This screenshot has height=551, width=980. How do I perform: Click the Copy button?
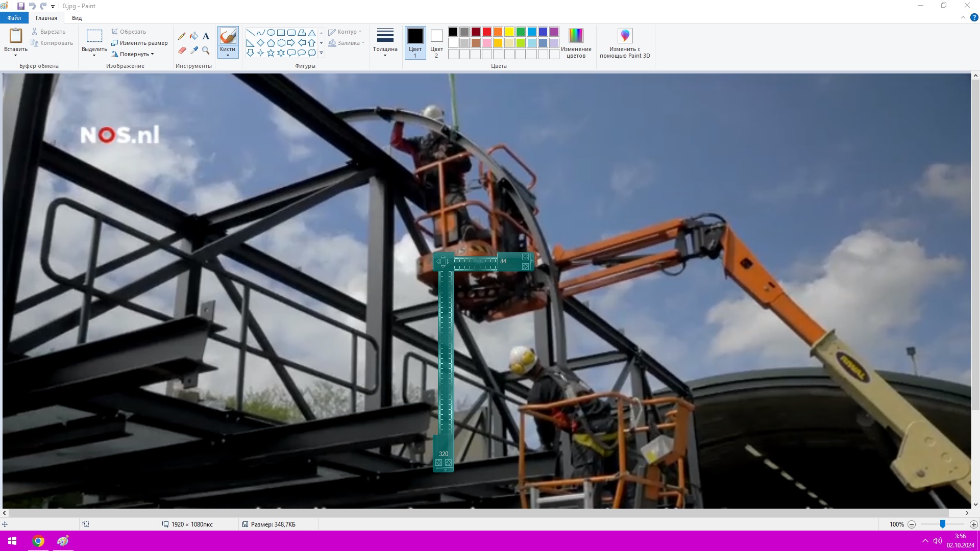coord(52,43)
